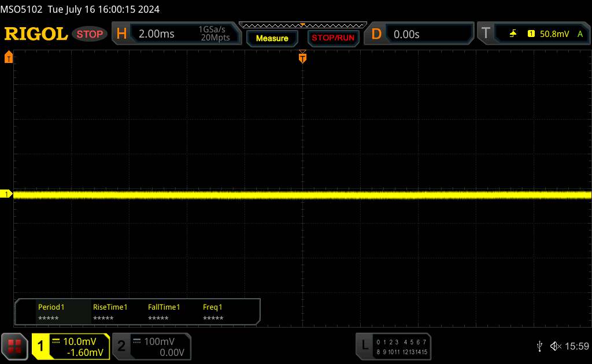This screenshot has height=364, width=592.
Task: Click the FallTime1 measurement
Action: click(x=164, y=313)
